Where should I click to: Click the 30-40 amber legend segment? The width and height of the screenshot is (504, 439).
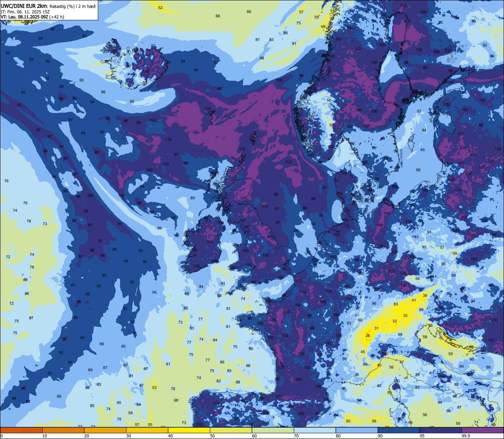click(x=147, y=430)
